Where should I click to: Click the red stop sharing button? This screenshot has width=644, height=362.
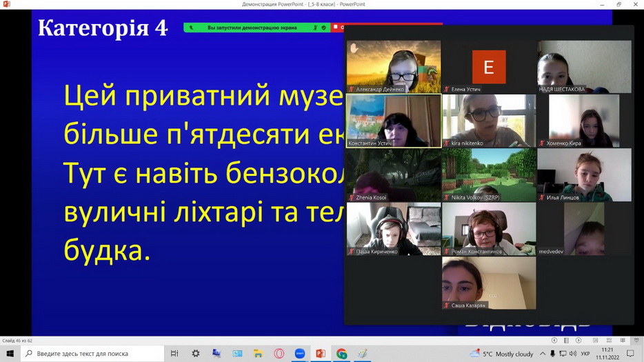coord(337,28)
